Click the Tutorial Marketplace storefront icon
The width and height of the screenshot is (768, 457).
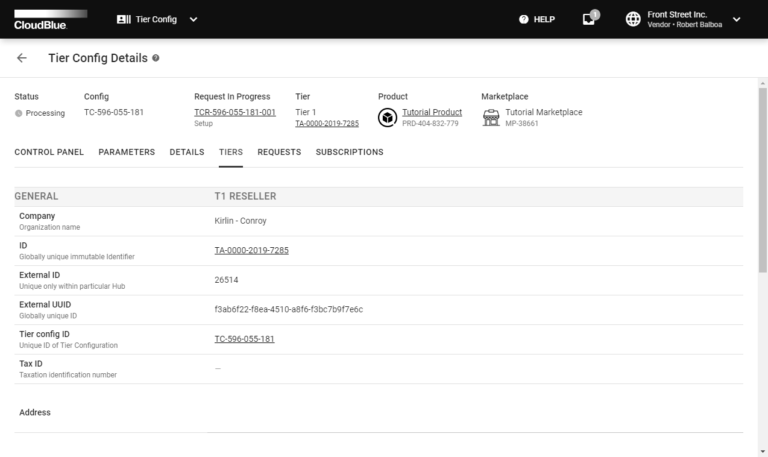pyautogui.click(x=491, y=118)
